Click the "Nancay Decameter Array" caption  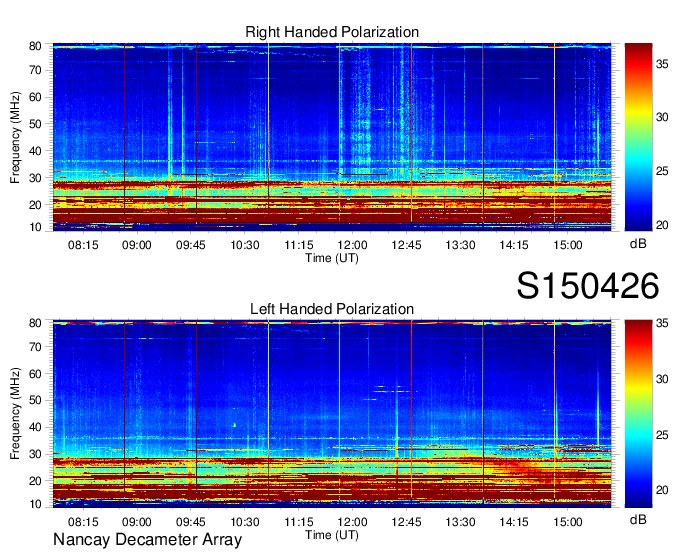pos(147,539)
